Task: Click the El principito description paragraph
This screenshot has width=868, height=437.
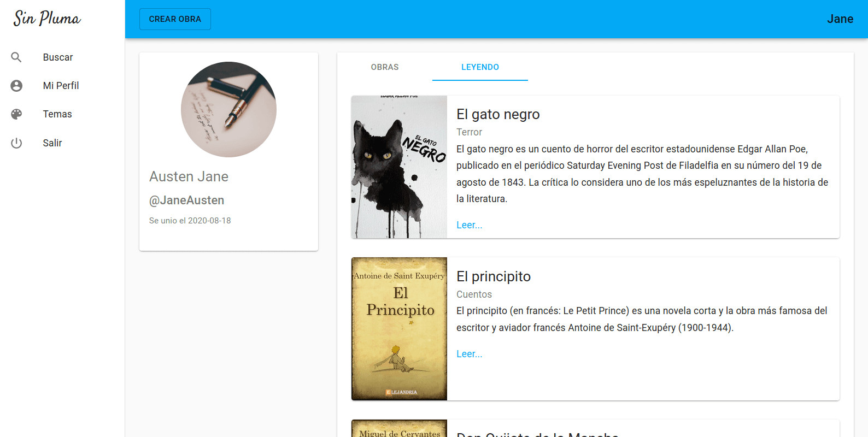Action: click(x=642, y=319)
